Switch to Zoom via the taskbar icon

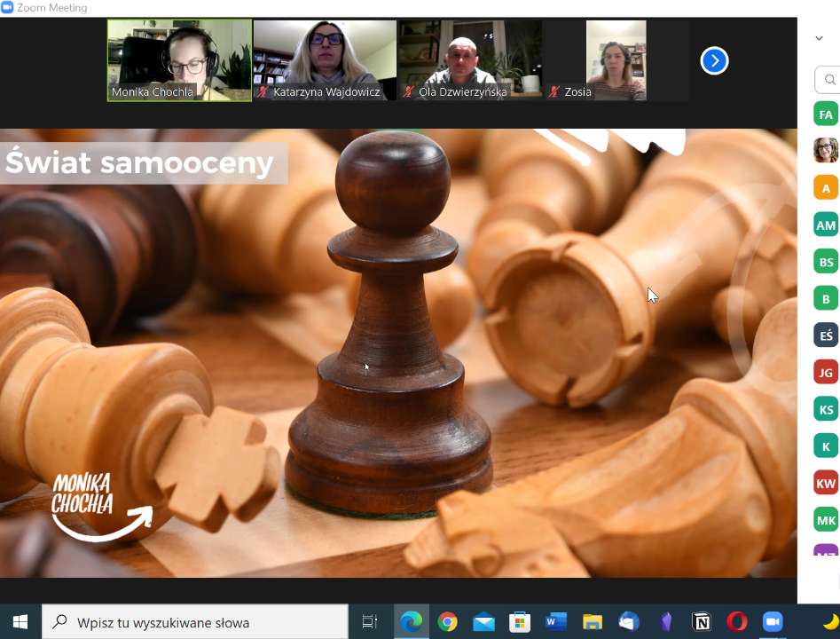click(773, 622)
